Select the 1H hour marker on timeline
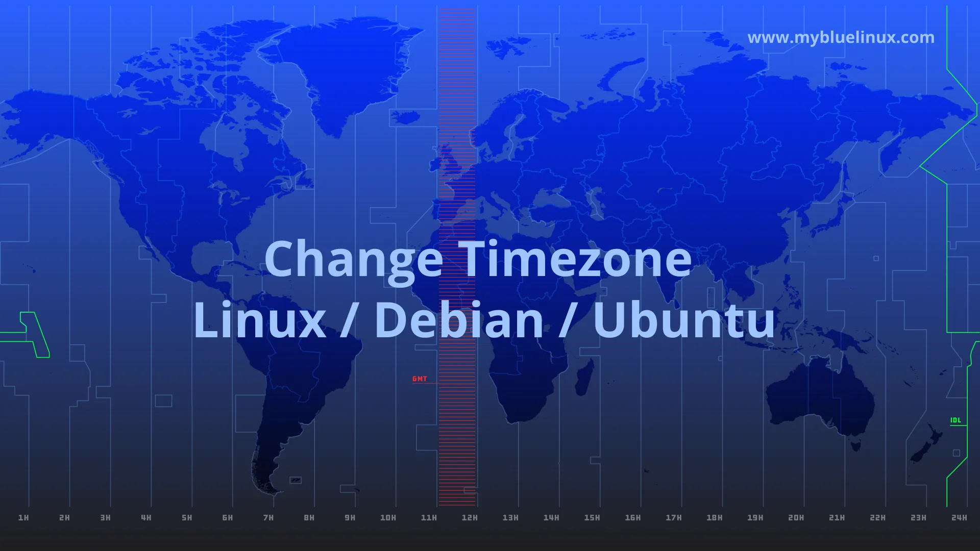980x551 pixels. pyautogui.click(x=23, y=517)
